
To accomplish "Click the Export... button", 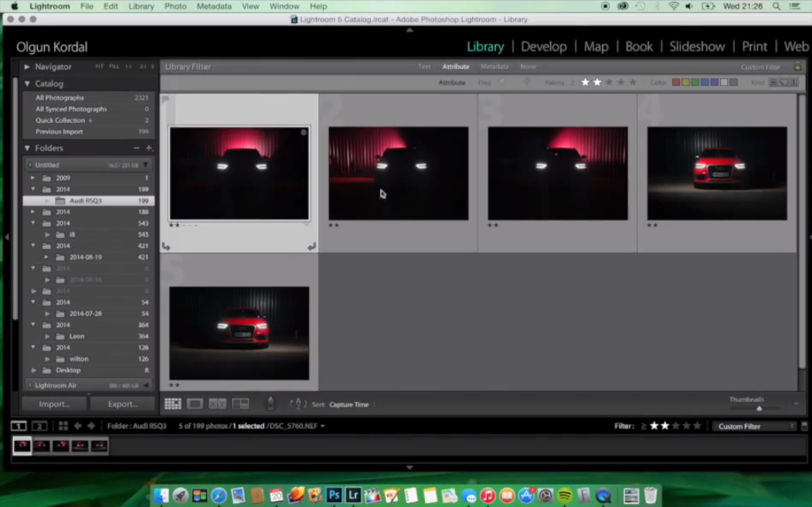I will tap(122, 403).
